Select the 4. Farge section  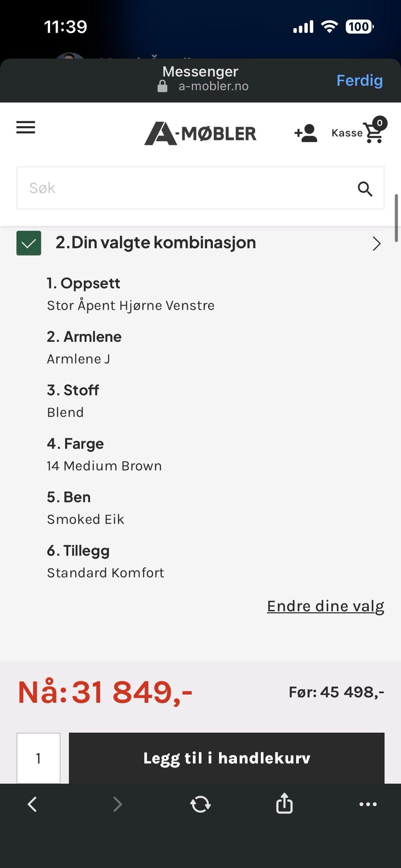pos(75,444)
